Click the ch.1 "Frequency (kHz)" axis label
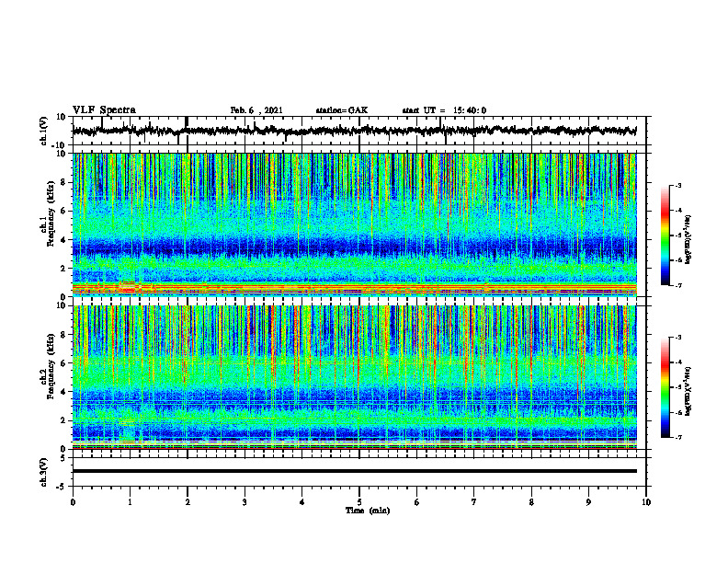Screen dimensions: 728x563 (x=51, y=213)
